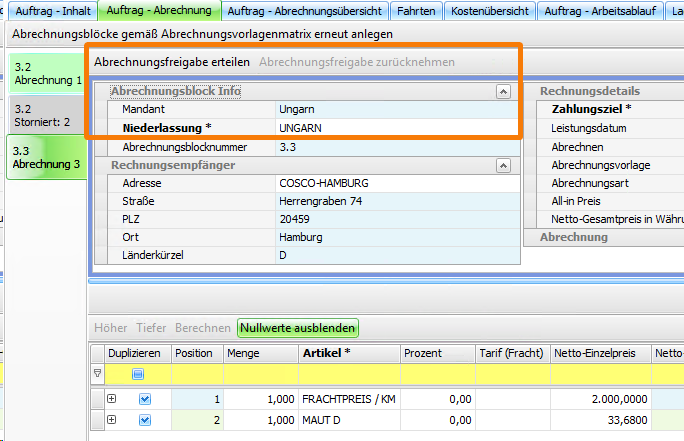Click Abrechnungsblöcke erneut anlegen command
This screenshot has height=441, width=684.
(202, 34)
